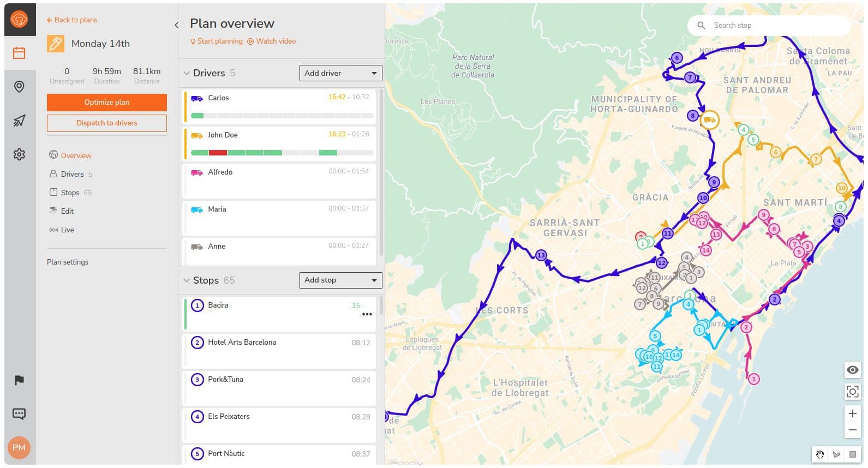Click John Doe's route progress bar

point(282,153)
